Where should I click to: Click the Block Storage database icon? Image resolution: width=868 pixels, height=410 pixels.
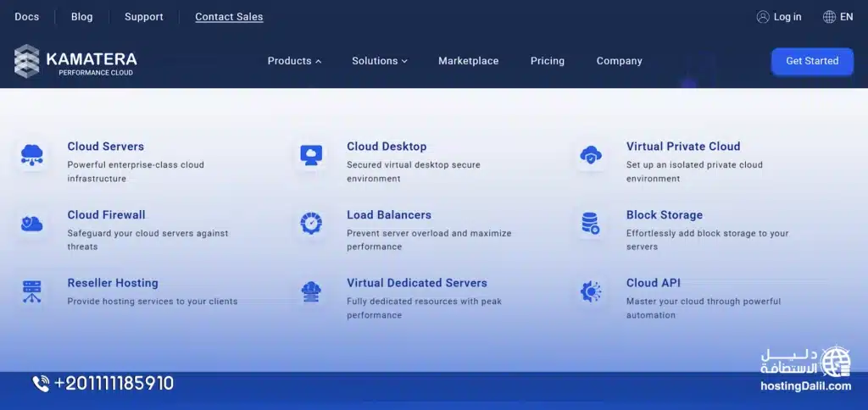click(591, 224)
